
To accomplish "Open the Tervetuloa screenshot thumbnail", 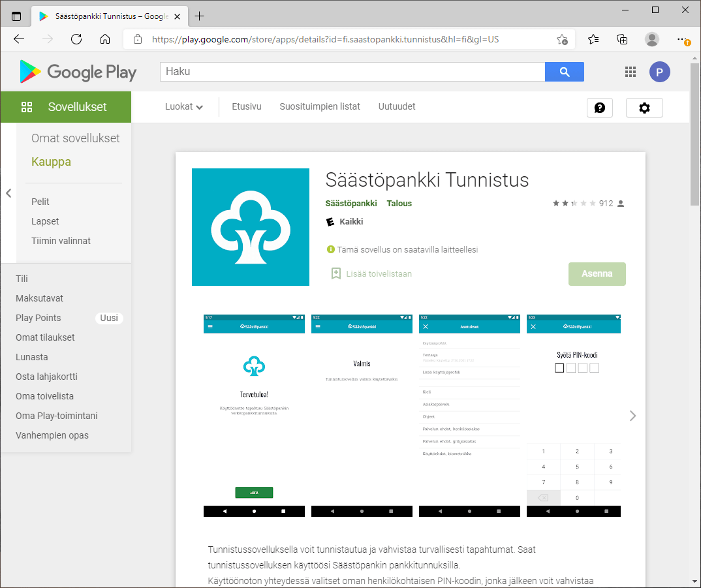I will pyautogui.click(x=254, y=416).
